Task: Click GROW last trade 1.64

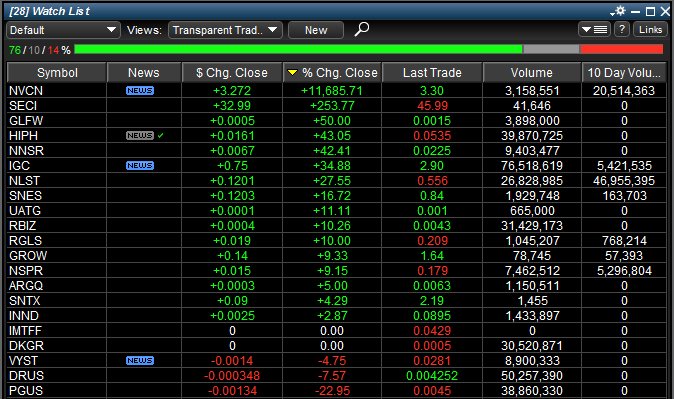Action: pos(432,256)
